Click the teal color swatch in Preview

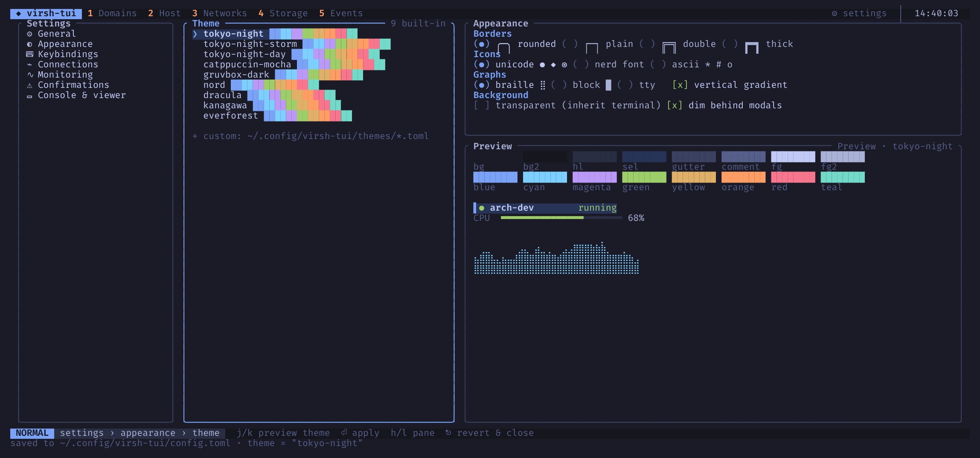point(843,177)
